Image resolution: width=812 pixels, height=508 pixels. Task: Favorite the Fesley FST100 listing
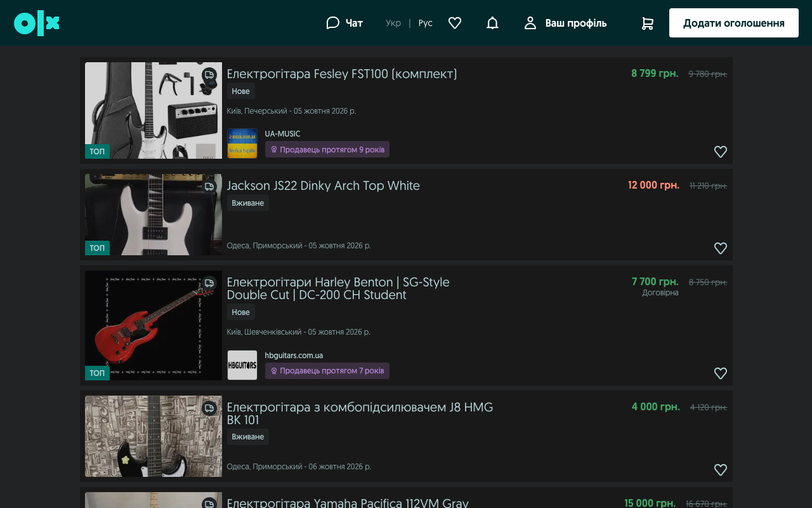click(721, 152)
